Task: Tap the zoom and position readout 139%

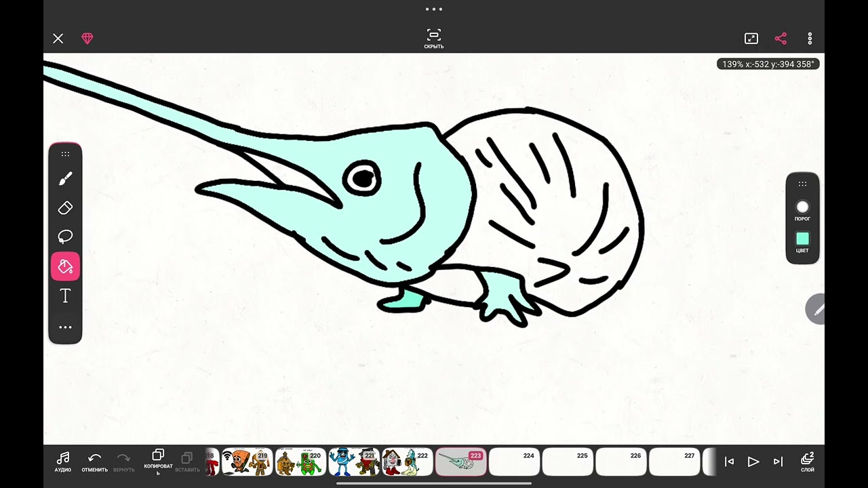Action: point(768,64)
